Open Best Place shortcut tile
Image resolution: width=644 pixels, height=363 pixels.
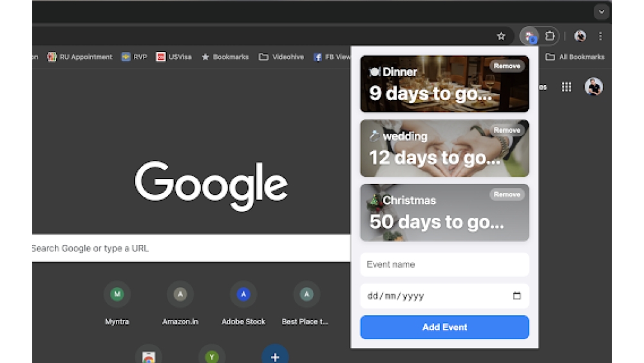click(x=307, y=303)
